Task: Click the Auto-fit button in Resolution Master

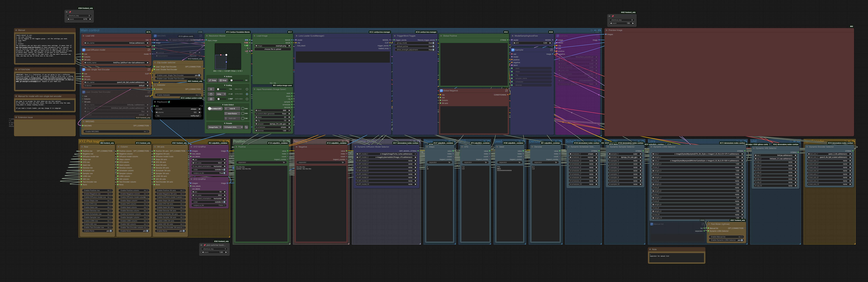Action: click(232, 109)
